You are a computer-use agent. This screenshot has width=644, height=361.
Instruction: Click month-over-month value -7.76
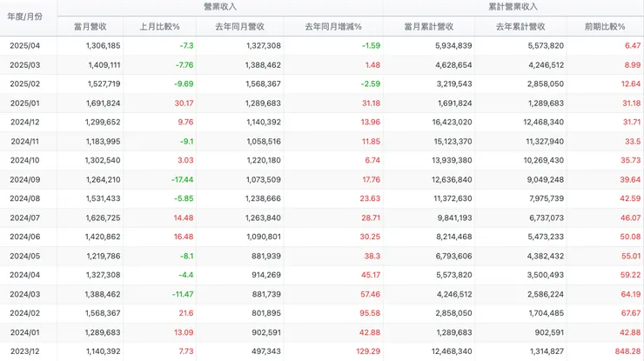pos(184,65)
